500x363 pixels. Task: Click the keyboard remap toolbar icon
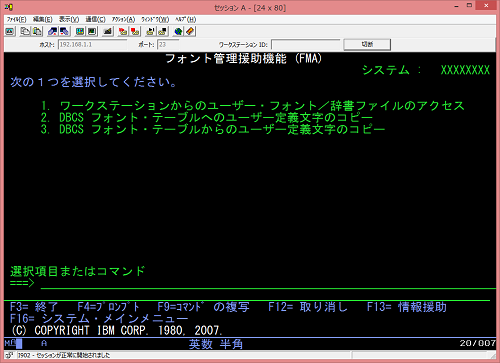point(107,31)
